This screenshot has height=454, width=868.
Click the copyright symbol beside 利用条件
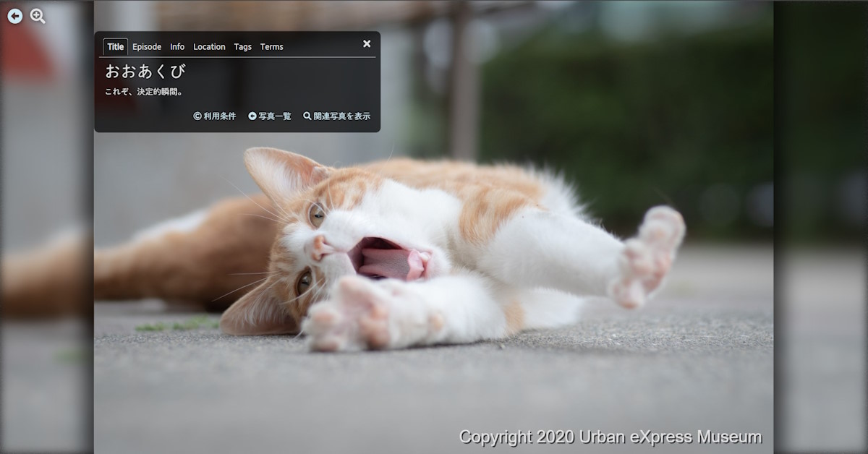197,116
